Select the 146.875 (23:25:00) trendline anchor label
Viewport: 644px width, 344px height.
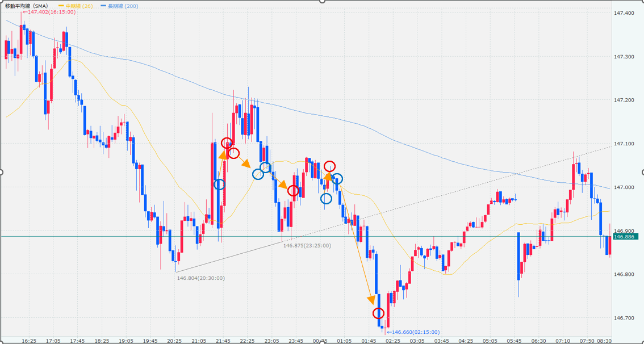click(307, 245)
